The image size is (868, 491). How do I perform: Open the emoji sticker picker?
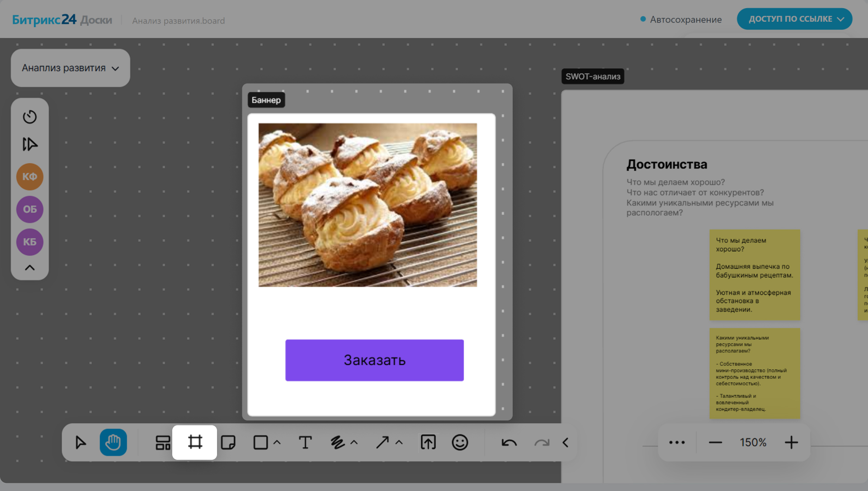(460, 442)
